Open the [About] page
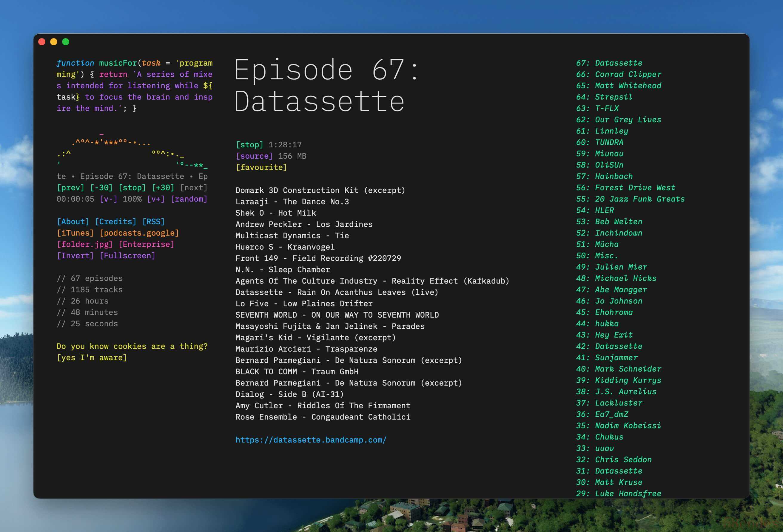This screenshot has width=783, height=532. [73, 222]
